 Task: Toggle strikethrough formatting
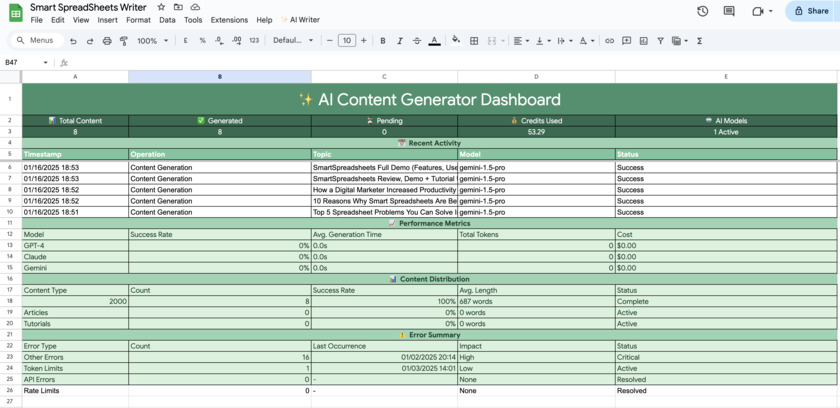click(x=417, y=41)
